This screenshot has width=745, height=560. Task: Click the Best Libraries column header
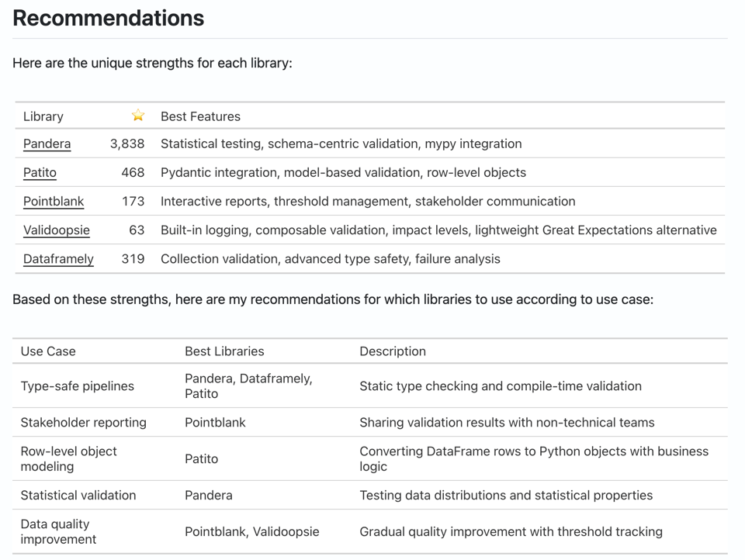pyautogui.click(x=224, y=351)
